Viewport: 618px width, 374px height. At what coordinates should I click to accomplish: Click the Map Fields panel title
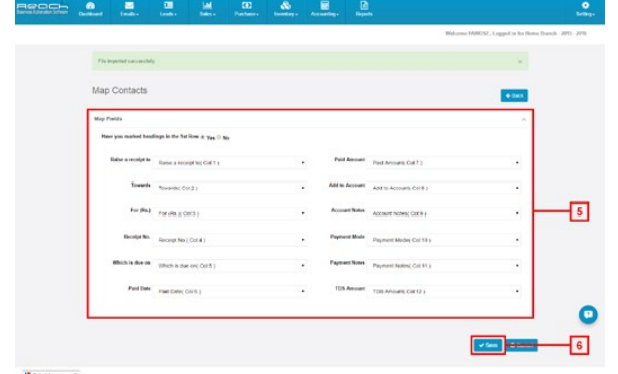(x=108, y=119)
